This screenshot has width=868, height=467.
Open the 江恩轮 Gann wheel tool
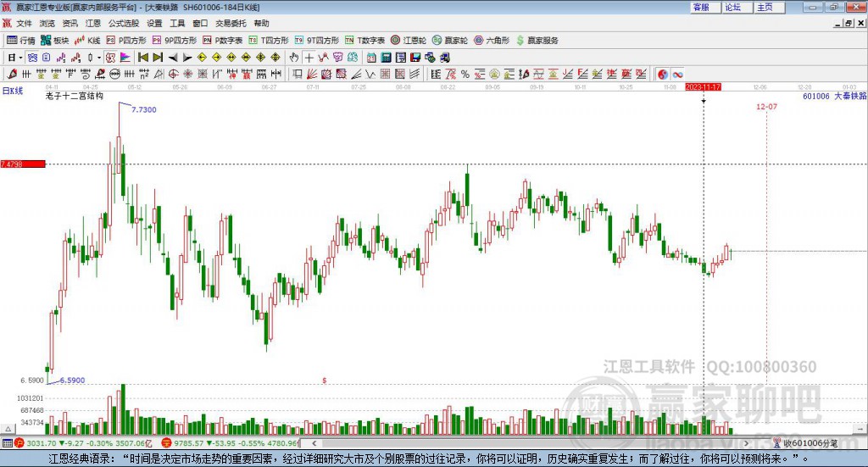[408, 41]
